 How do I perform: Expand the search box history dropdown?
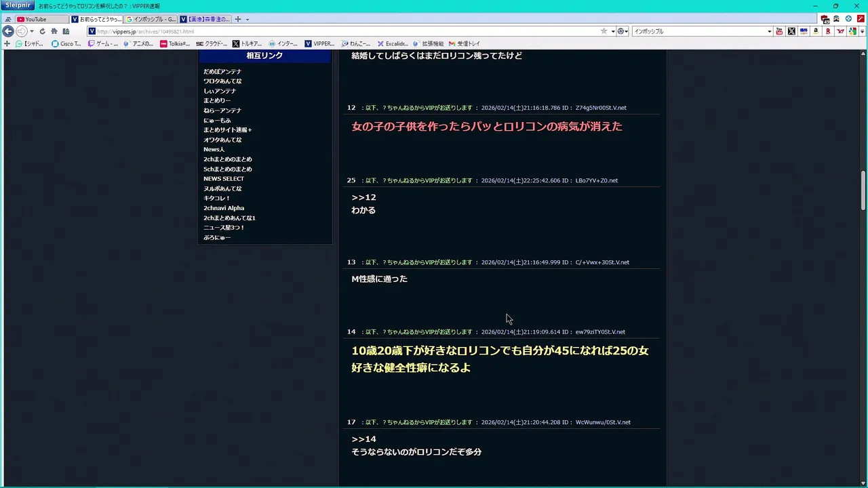tap(769, 31)
